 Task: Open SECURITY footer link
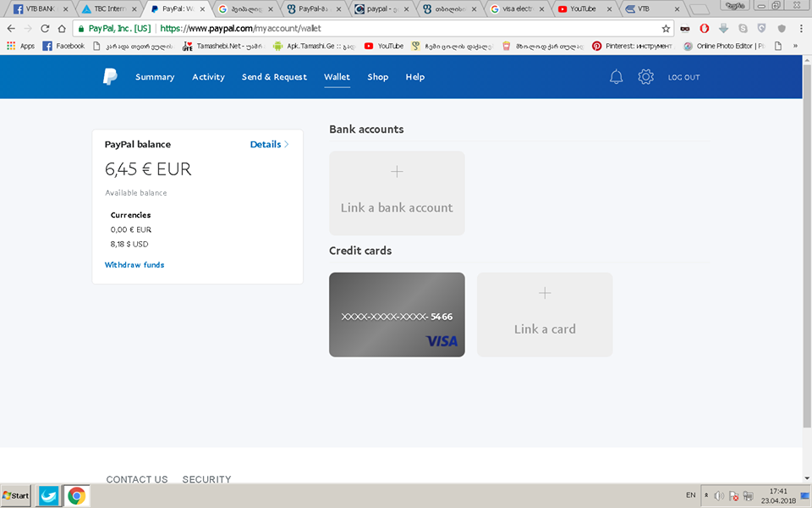coord(206,479)
